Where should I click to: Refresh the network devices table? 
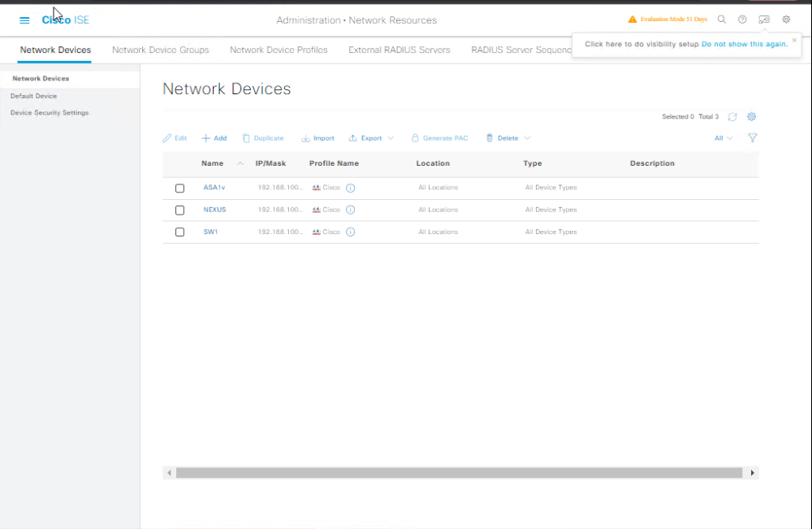[732, 117]
